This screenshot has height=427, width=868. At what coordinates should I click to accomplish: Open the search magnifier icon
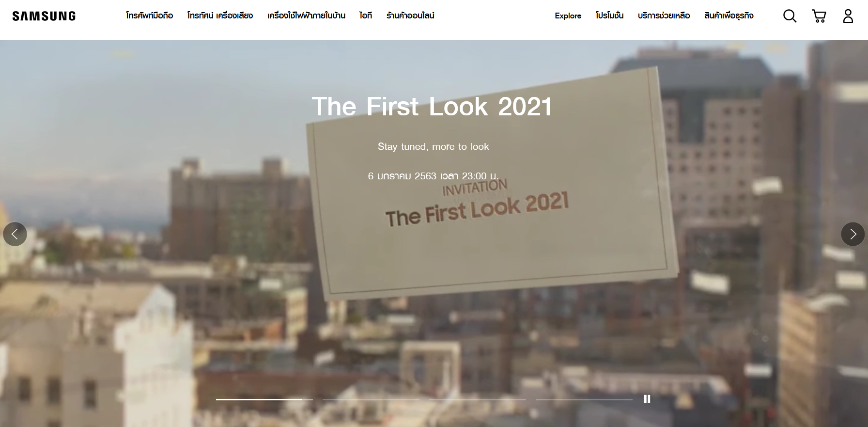click(x=790, y=16)
